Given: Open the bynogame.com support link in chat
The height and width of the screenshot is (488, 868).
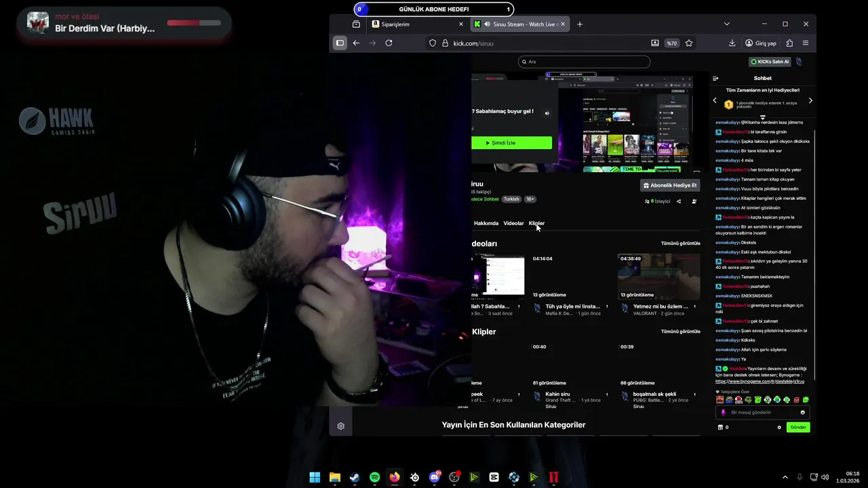Looking at the screenshot, I should coord(759,382).
